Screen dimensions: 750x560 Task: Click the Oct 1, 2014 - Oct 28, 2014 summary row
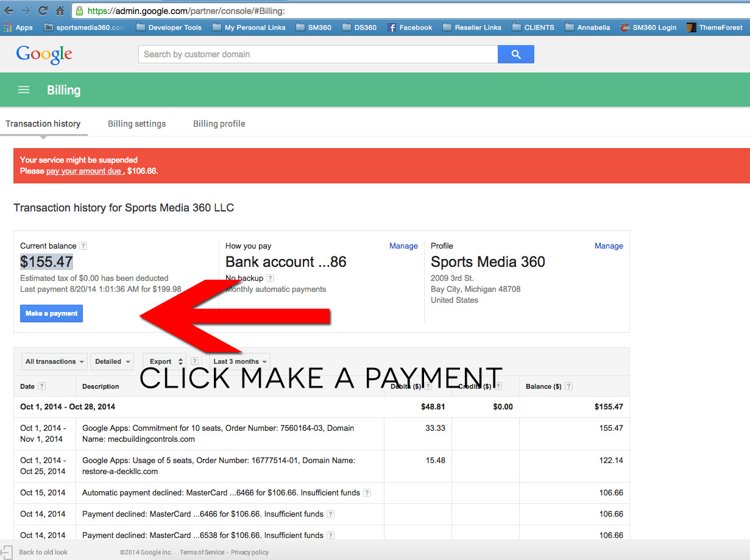pos(321,407)
